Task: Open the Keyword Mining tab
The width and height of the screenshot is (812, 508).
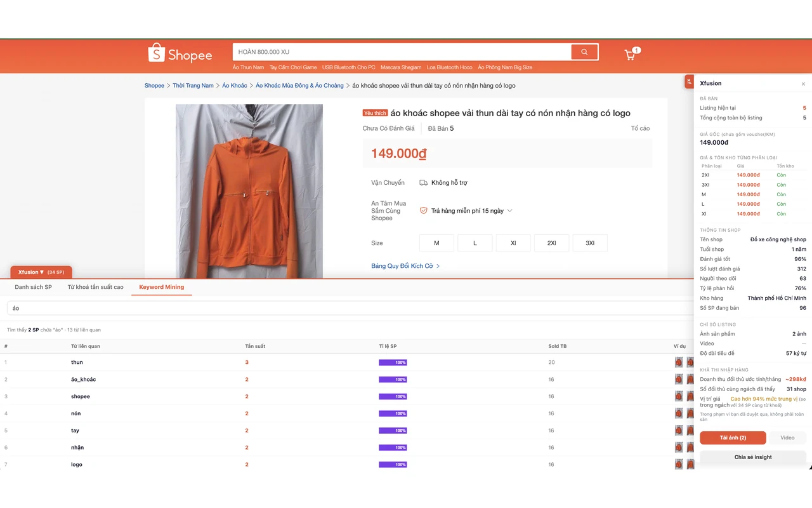Action: pos(162,287)
